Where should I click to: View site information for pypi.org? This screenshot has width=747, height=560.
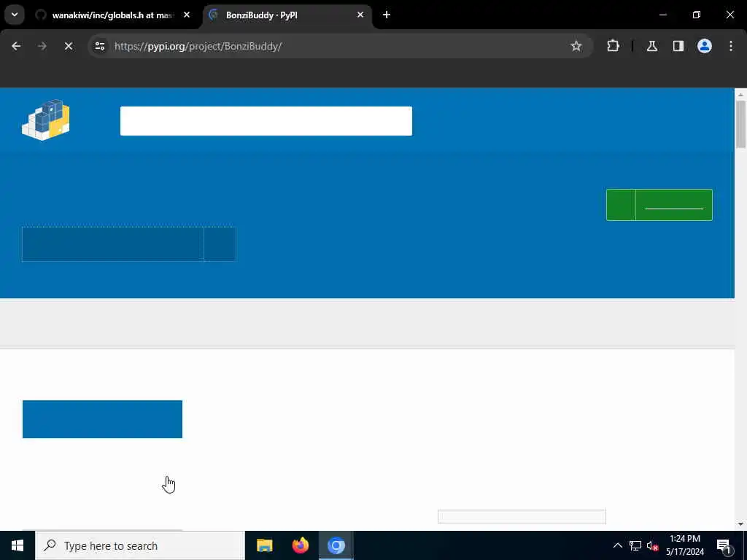tap(99, 46)
